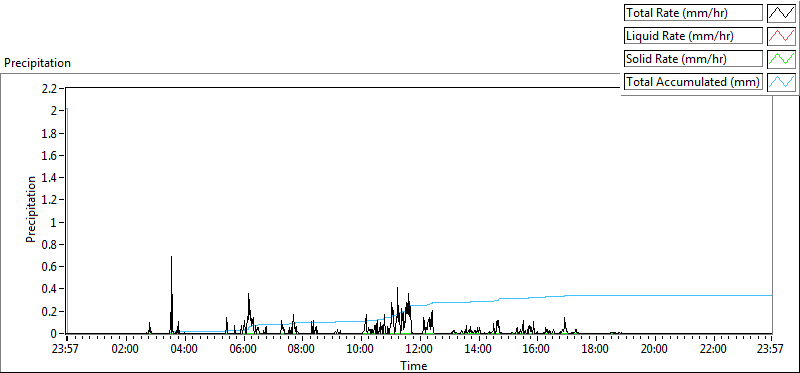Click the black Total Rate plot icon
800x373 pixels.
[x=781, y=13]
